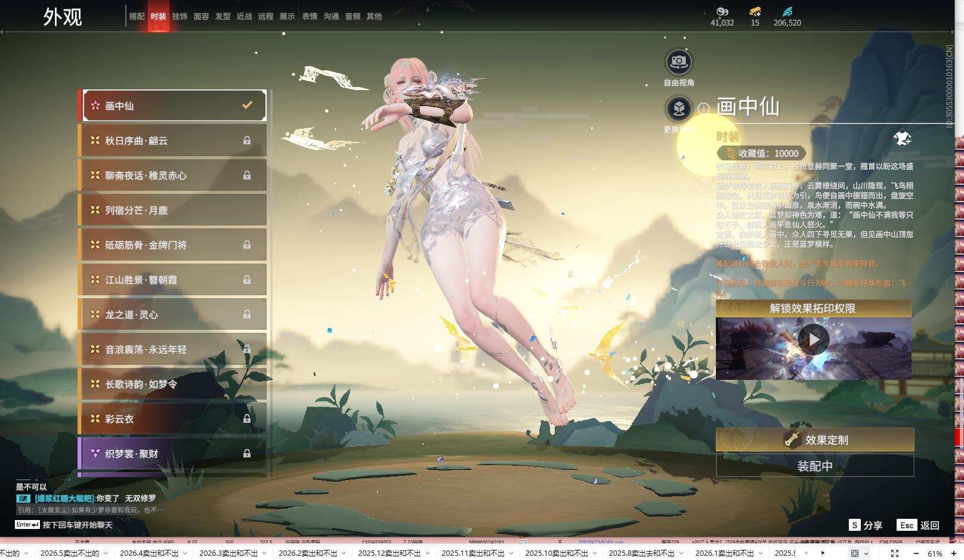Open dropdown arrow on 2026.4卖出和不出 sheet tab
Viewport: 964px width, 560px height.
pyautogui.click(x=184, y=553)
